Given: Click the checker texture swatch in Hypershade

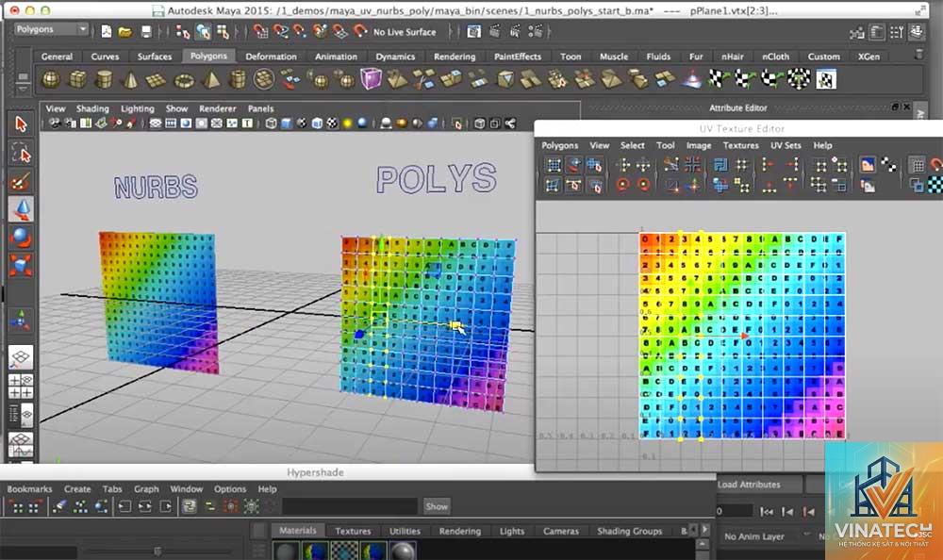Looking at the screenshot, I should [344, 551].
